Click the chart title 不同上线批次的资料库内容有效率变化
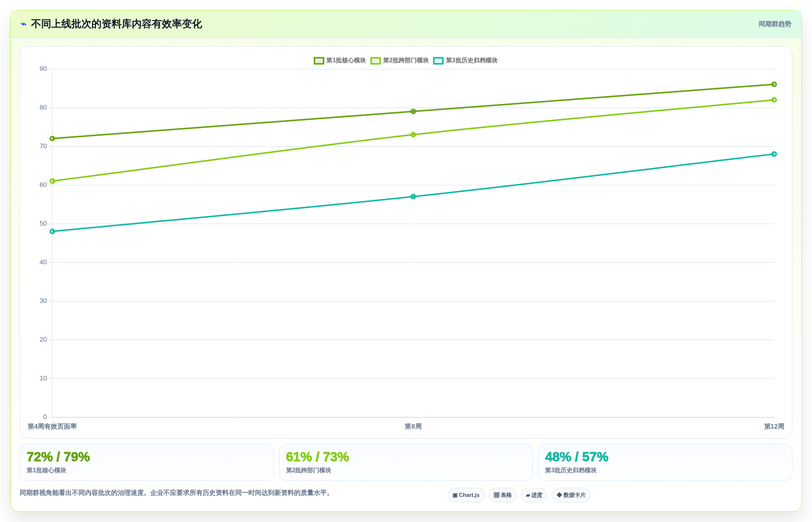Viewport: 812px width, 522px height. coord(117,24)
